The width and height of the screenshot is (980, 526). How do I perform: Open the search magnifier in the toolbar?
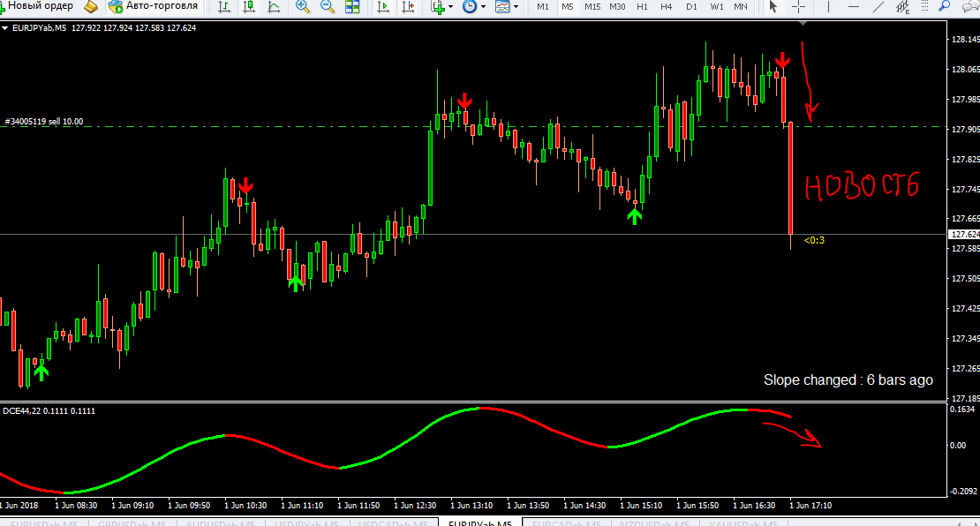click(945, 6)
